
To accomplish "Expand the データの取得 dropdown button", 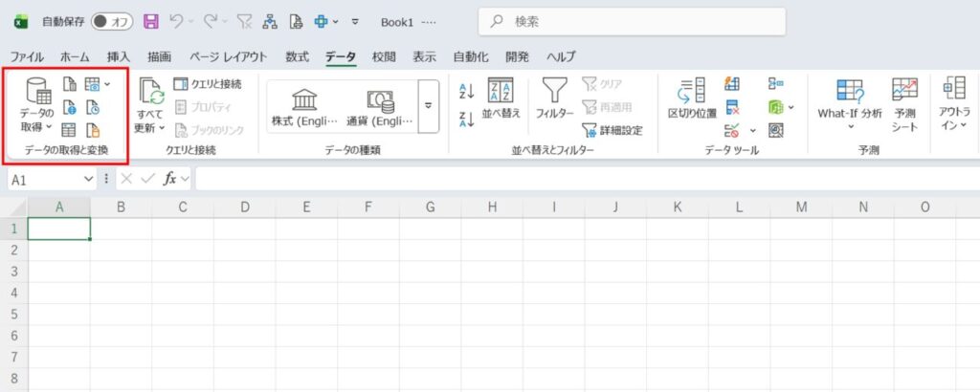I will click(x=37, y=105).
